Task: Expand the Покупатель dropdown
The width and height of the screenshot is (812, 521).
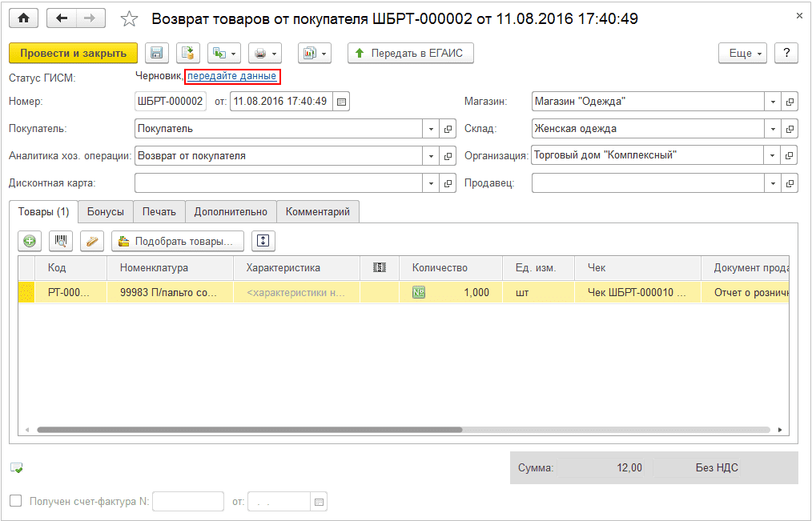Action: (x=431, y=129)
